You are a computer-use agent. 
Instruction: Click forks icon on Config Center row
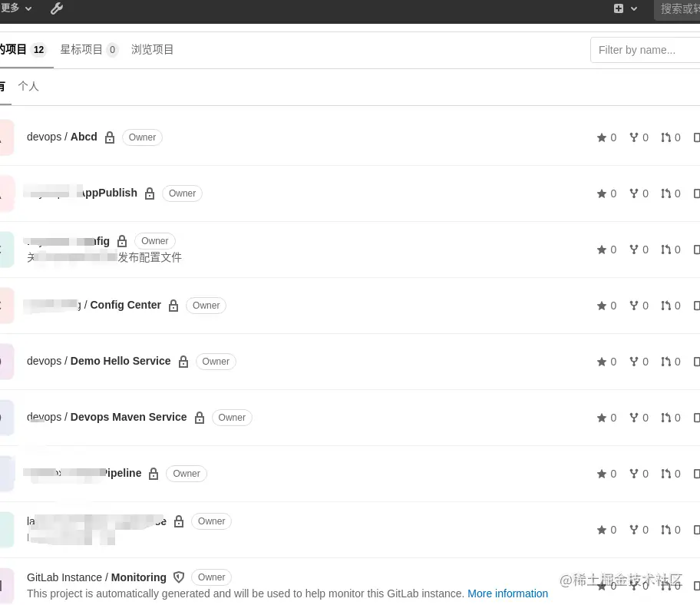pyautogui.click(x=634, y=305)
